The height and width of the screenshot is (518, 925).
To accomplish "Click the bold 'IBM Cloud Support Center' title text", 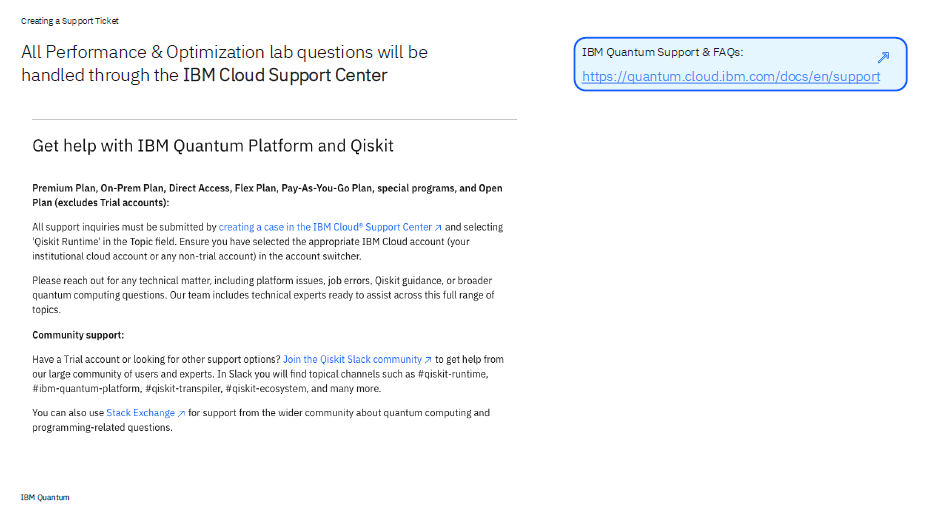I will (x=285, y=75).
